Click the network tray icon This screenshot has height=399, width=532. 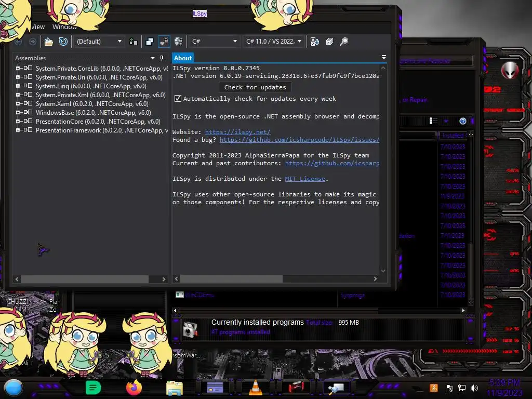click(461, 388)
